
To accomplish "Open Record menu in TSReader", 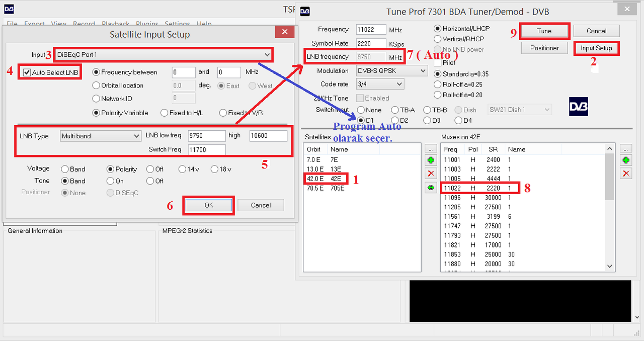I will coord(84,24).
